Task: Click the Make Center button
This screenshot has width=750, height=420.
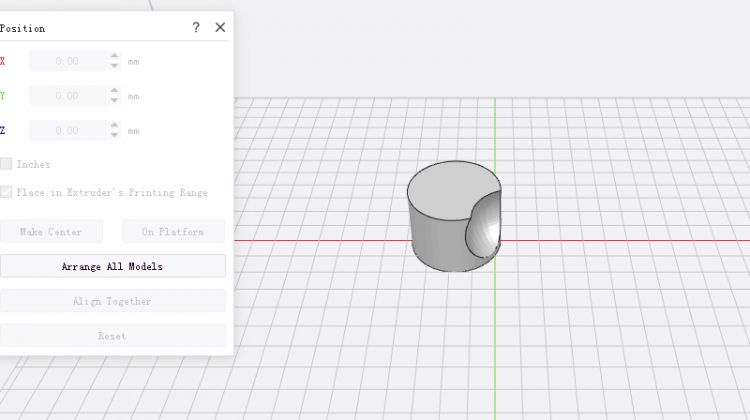Action: (51, 232)
